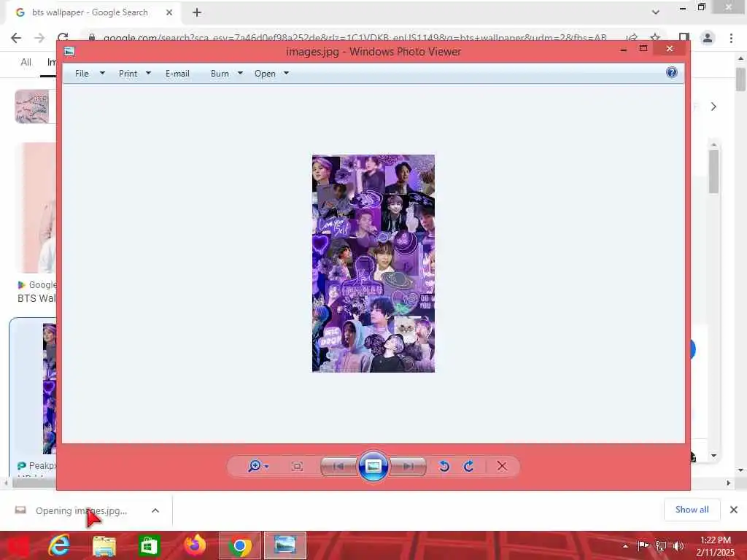
Task: Switch to Chrome in the taskbar
Action: (x=239, y=545)
